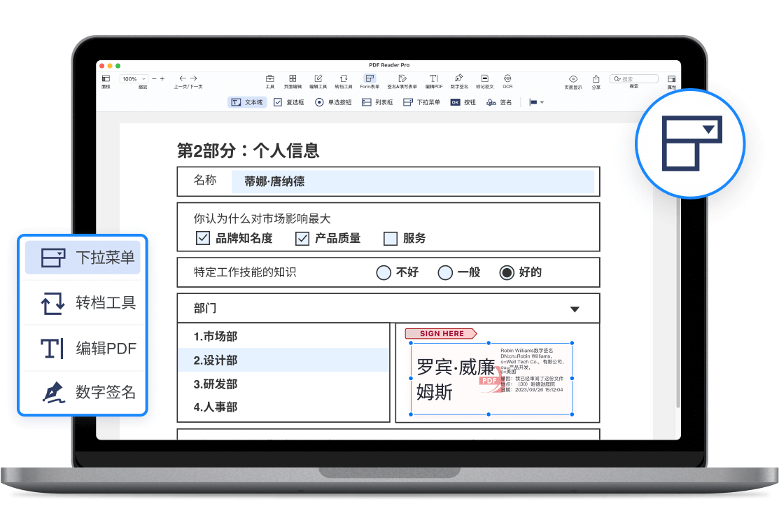
Task: Open the alignment flag dropdown in form bar
Action: [536, 102]
